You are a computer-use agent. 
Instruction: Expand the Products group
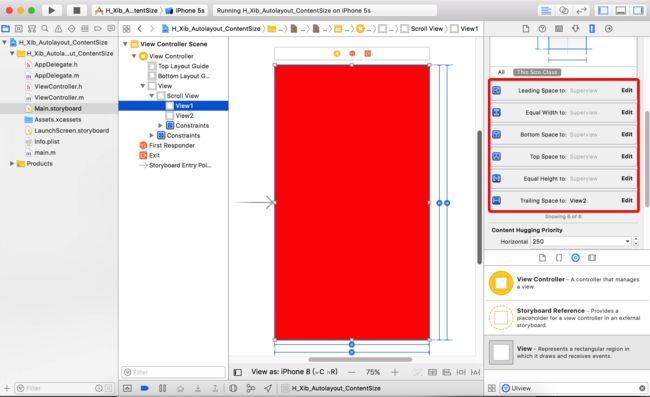click(x=12, y=164)
